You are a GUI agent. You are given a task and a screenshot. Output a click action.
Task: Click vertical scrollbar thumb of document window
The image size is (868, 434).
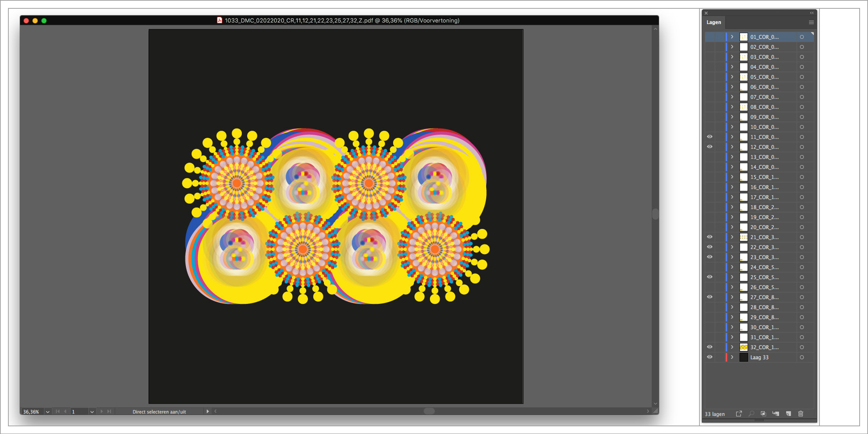click(x=655, y=214)
